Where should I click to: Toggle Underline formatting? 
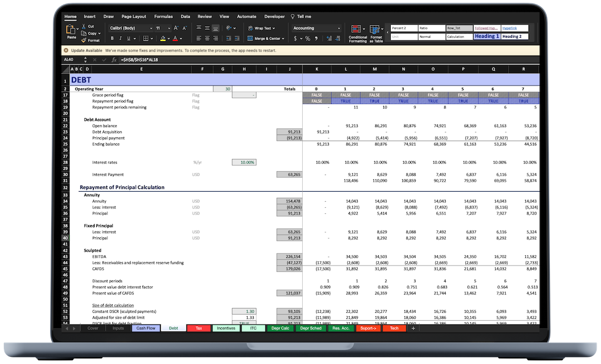tap(128, 38)
